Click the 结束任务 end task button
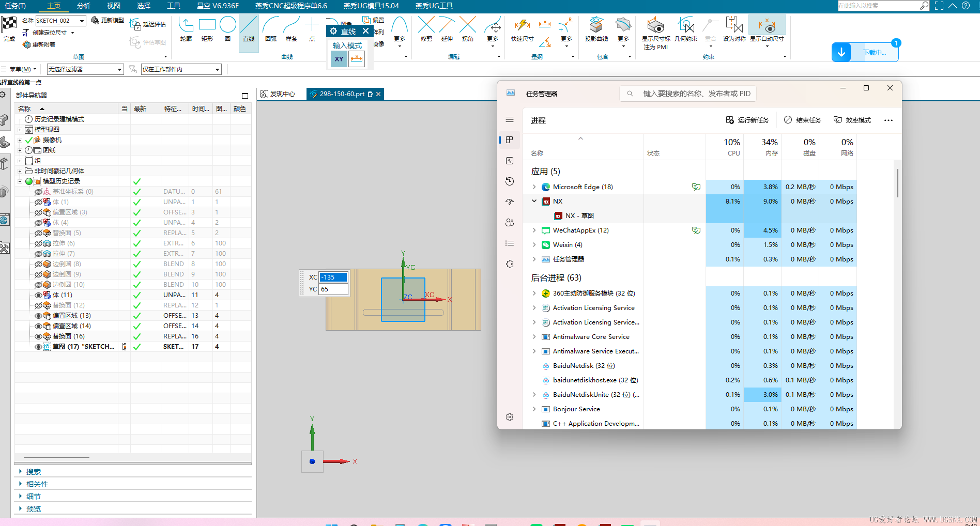 tap(803, 120)
